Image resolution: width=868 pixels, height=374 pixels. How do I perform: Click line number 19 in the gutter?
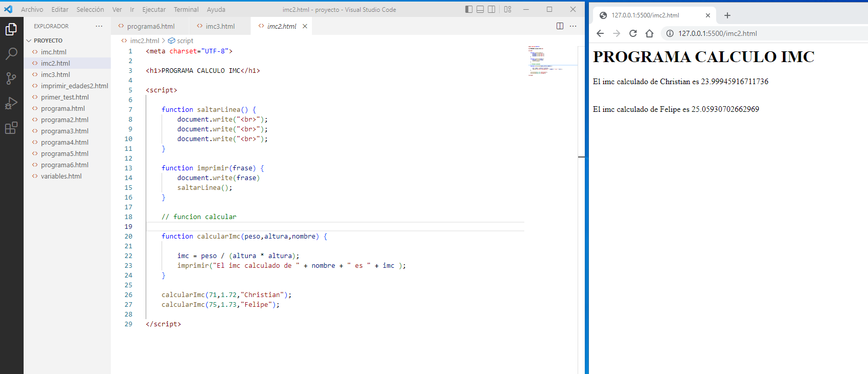click(x=128, y=226)
